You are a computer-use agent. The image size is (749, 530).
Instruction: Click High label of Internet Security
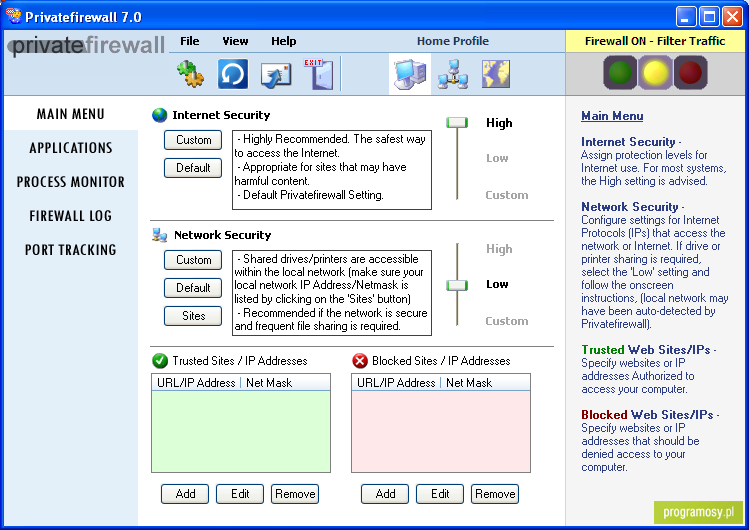(499, 123)
